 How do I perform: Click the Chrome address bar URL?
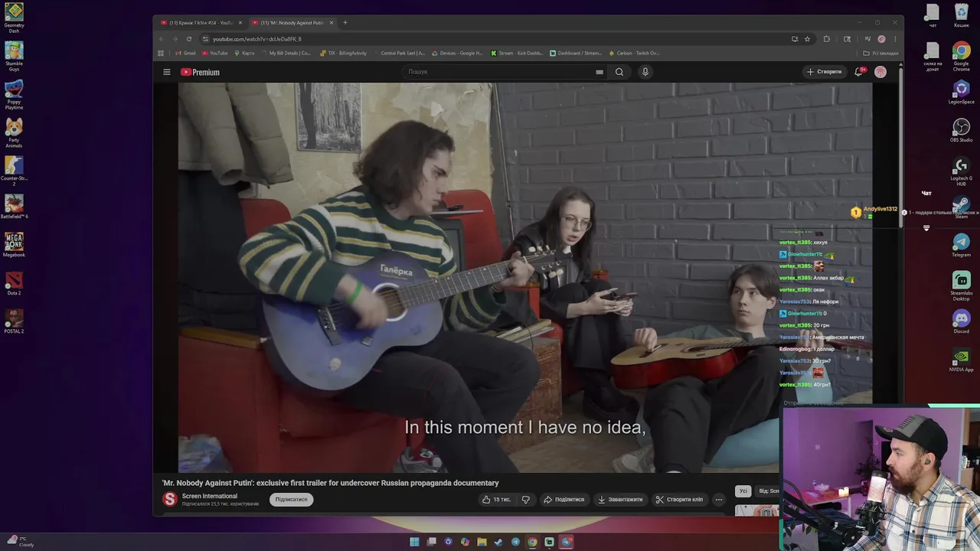tap(257, 39)
